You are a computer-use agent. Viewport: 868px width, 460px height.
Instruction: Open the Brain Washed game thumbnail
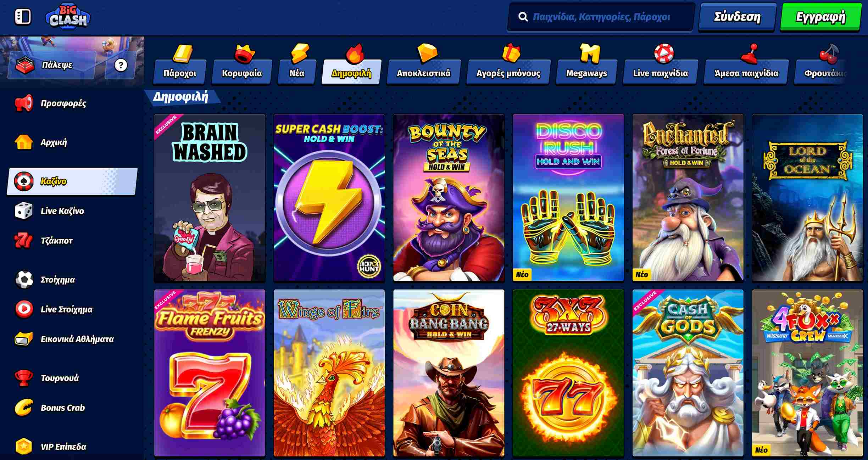210,198
